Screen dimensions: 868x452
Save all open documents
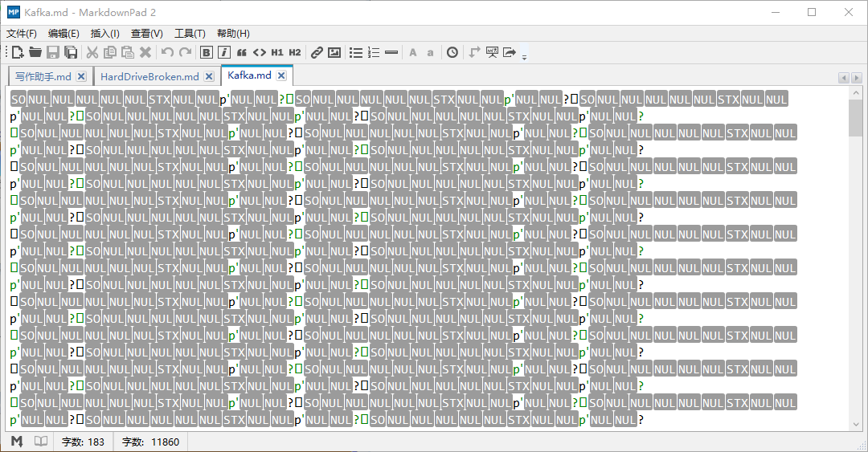click(x=70, y=52)
